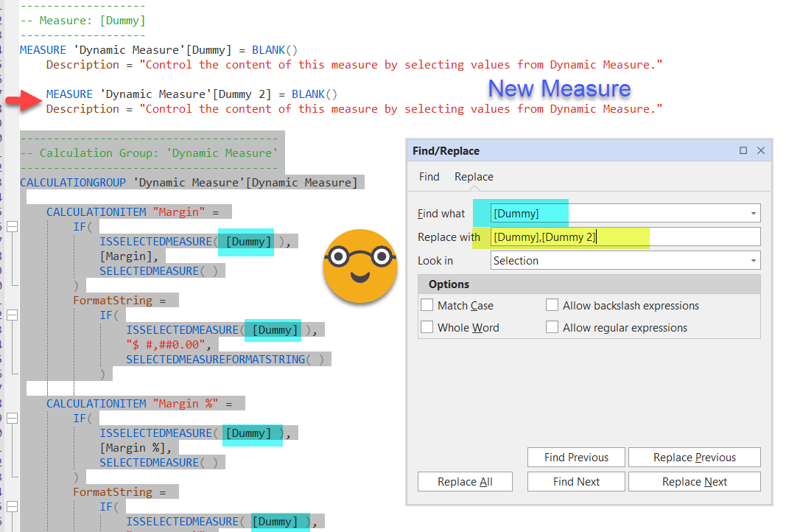Click the smiling glasses emoji face
This screenshot has height=532, width=786.
pos(359,266)
